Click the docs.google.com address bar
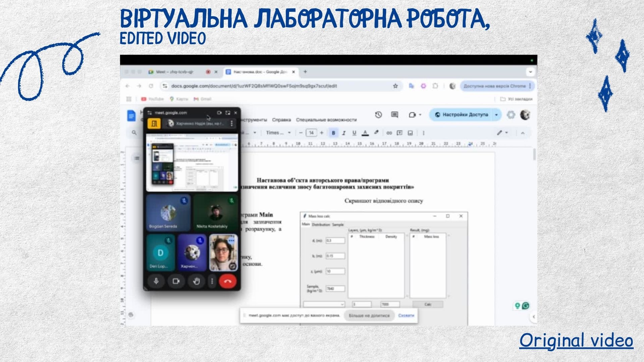Image resolution: width=644 pixels, height=362 pixels. (x=281, y=86)
